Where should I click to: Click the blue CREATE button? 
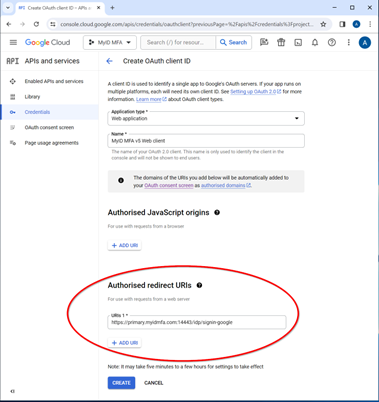[121, 383]
